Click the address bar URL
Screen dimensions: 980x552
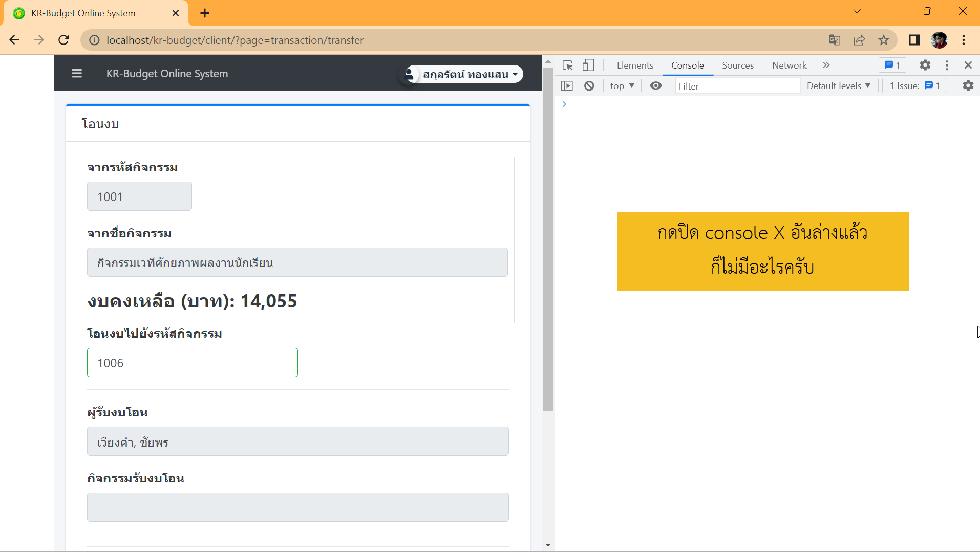tap(235, 40)
